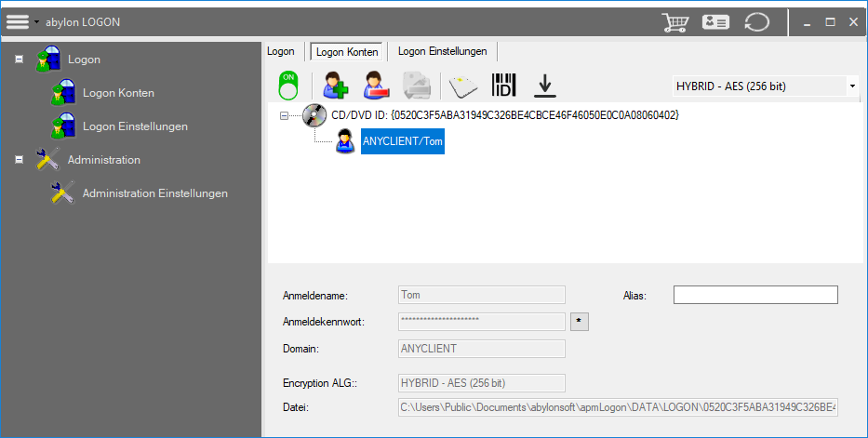Click the Anmeldename field containing Tom
The image size is (868, 438).
(482, 295)
